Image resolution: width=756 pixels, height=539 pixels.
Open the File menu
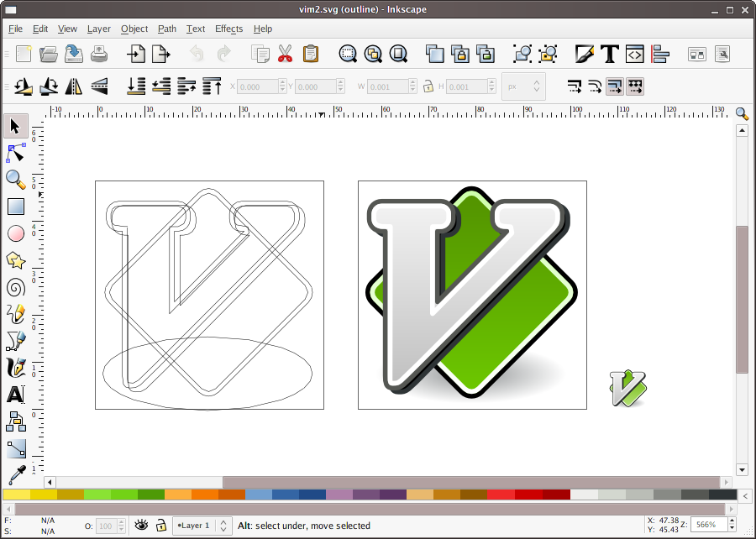click(15, 29)
